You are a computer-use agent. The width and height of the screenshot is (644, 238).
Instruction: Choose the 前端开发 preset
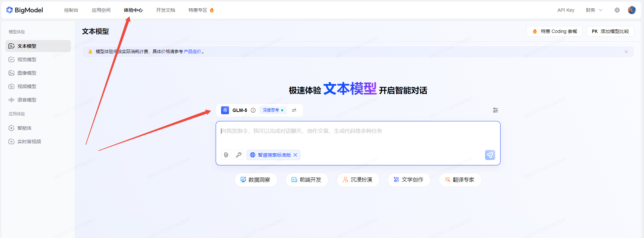307,180
